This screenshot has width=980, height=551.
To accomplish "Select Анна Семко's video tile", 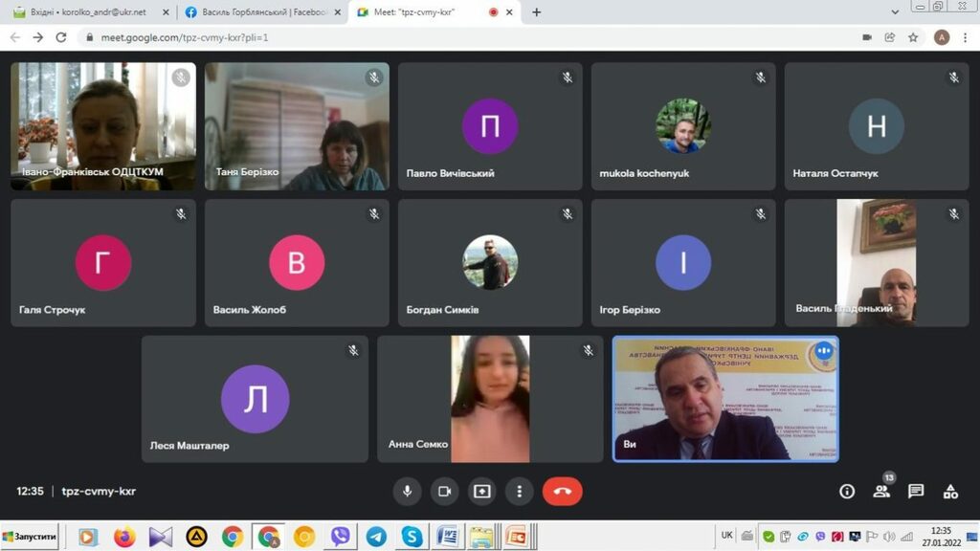I will (x=490, y=399).
